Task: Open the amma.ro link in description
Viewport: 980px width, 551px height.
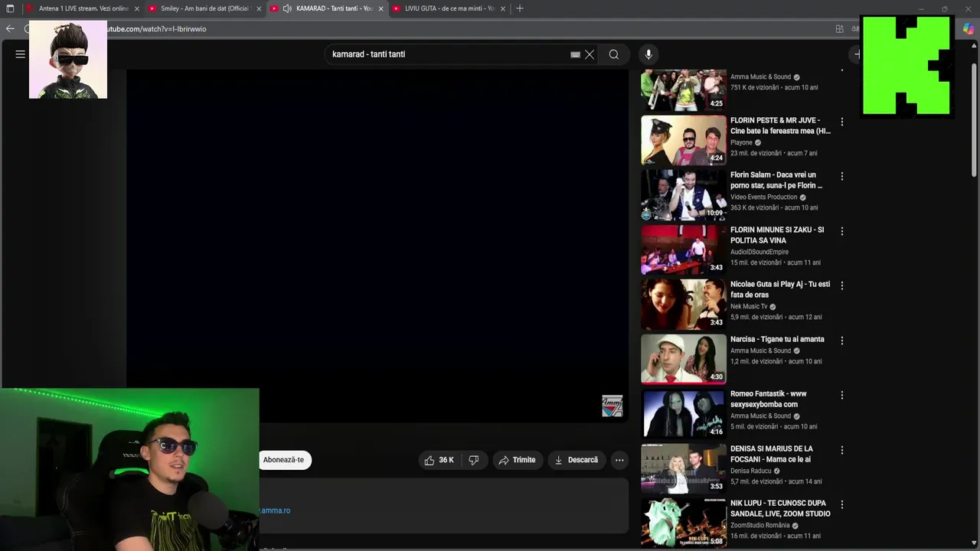Action: pos(275,510)
